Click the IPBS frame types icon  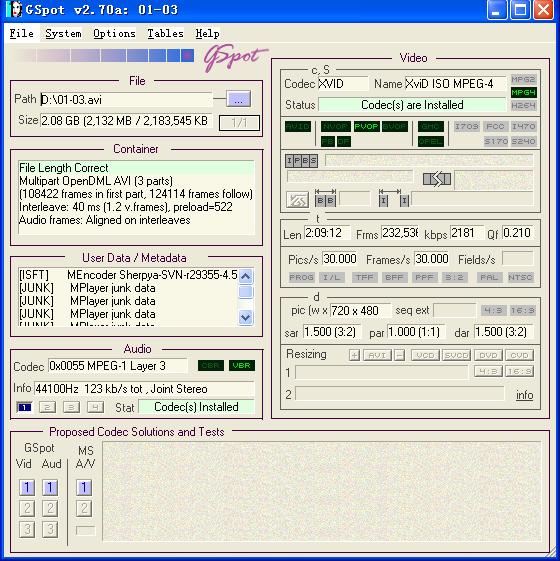point(301,161)
